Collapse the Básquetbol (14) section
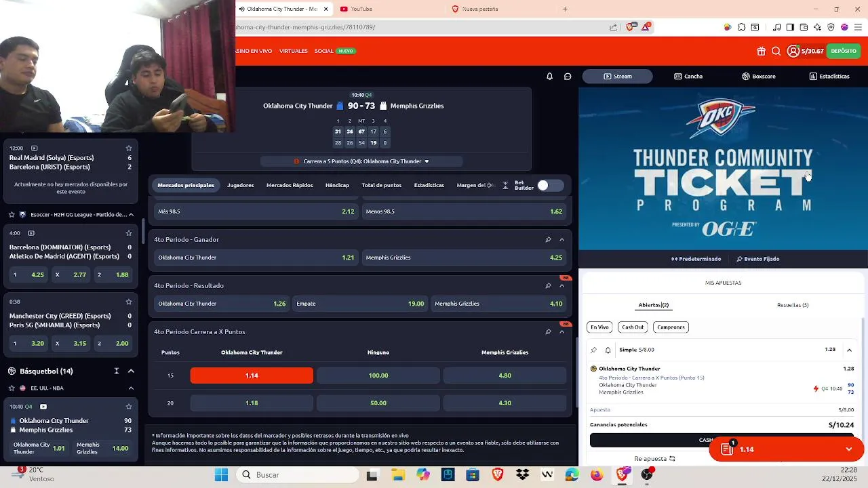Screen dimensions: 868x488 [x=131, y=371]
